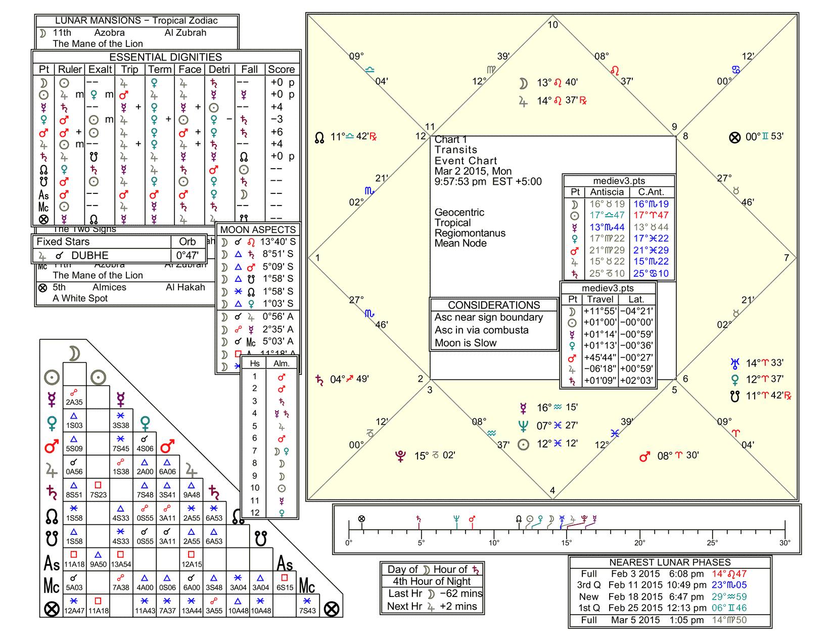Toggle the Part of Fortune marker on the ruler
834x644 pixels.
[x=361, y=518]
